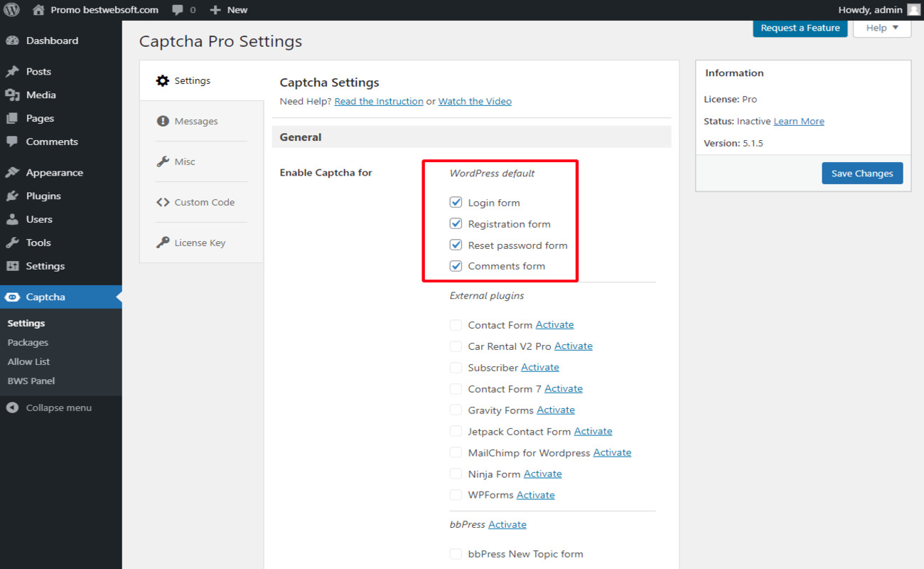Open Allow List submenu item
Screen dimensions: 924x569
click(x=28, y=361)
